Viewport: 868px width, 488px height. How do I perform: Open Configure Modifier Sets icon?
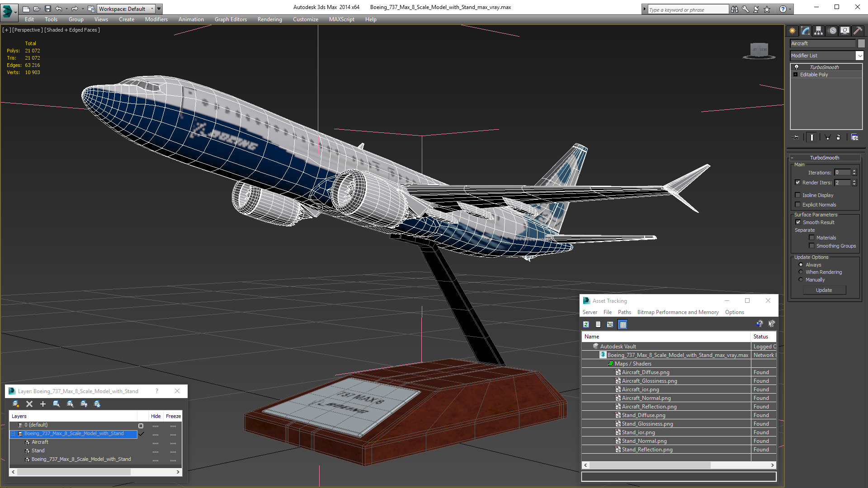[x=854, y=137]
